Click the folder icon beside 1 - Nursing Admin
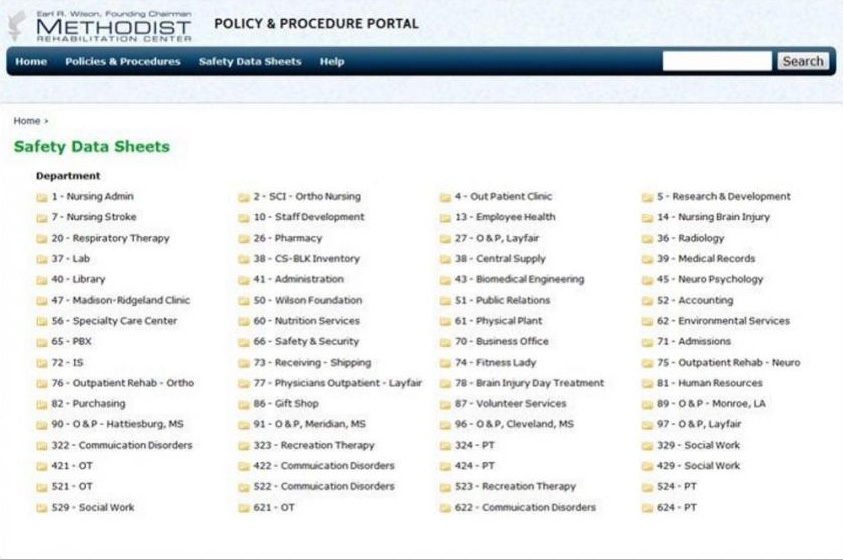Screen dimensions: 843x560 42,197
